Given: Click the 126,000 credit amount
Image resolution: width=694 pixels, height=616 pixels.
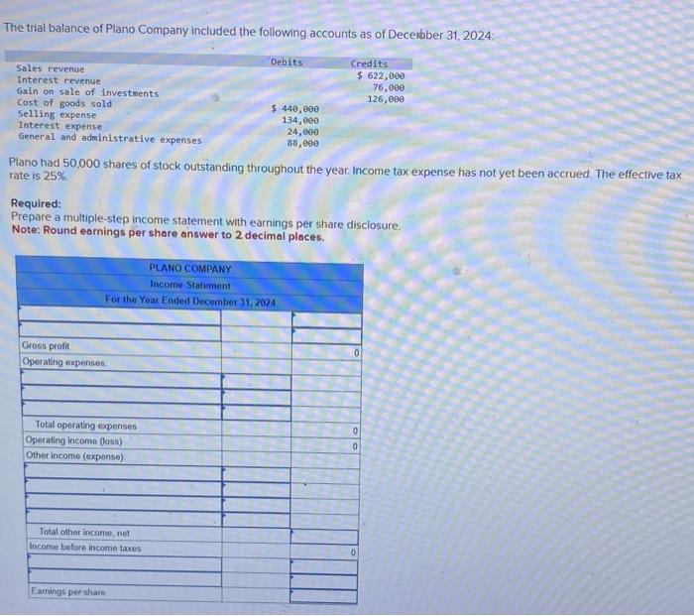Looking at the screenshot, I should (x=386, y=99).
